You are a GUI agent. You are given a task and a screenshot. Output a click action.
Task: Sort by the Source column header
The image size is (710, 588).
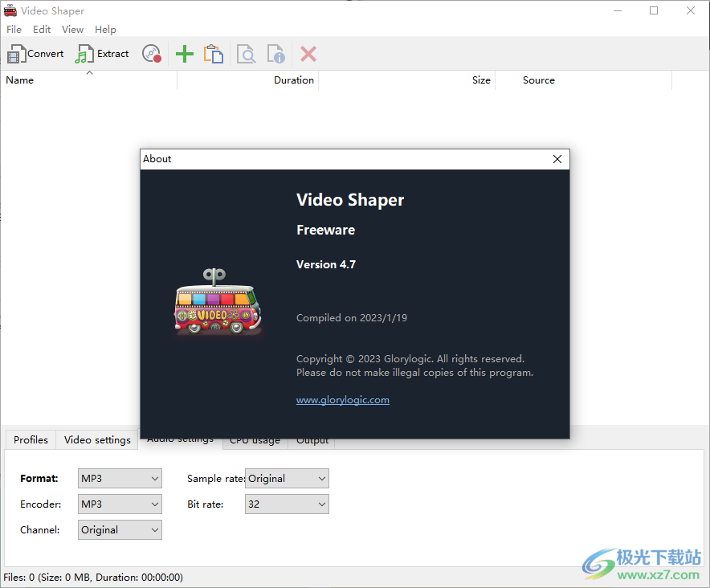tap(584, 80)
